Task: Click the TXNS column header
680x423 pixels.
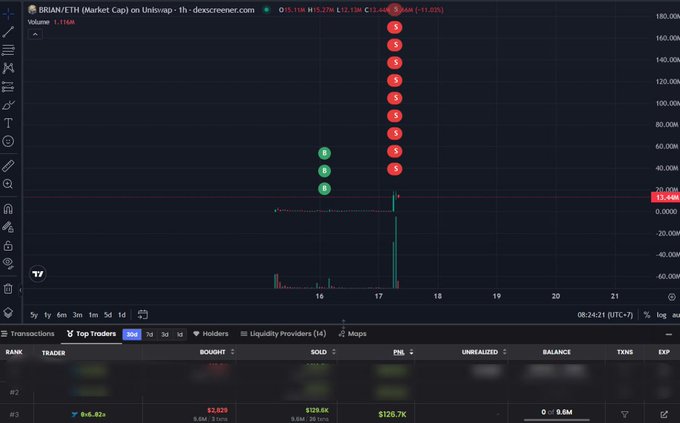Action: 625,352
